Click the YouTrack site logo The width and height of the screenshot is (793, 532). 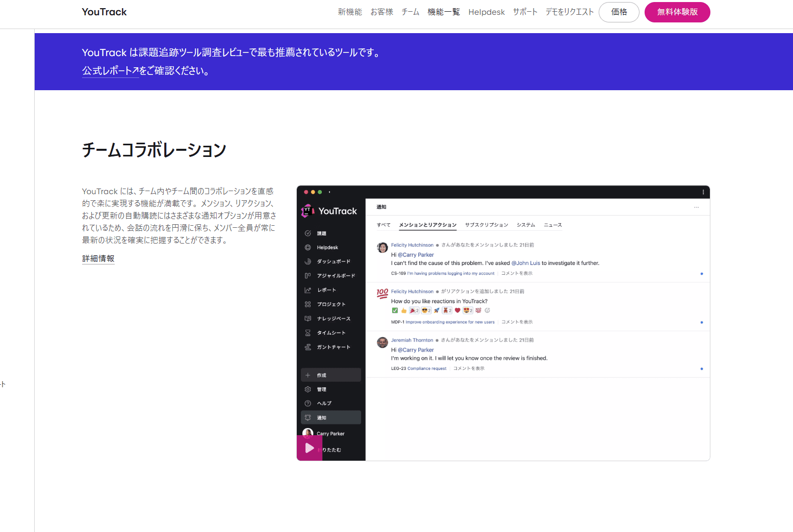pyautogui.click(x=104, y=12)
